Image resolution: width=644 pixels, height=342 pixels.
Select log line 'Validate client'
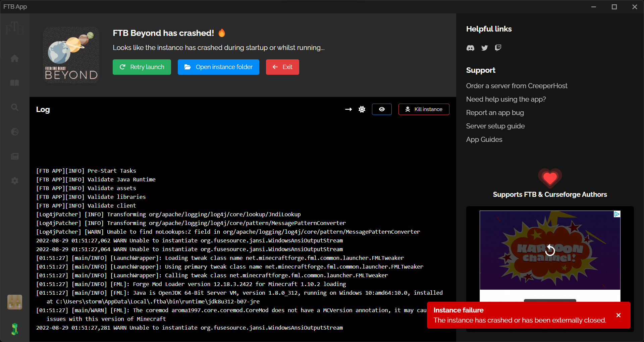coord(86,206)
